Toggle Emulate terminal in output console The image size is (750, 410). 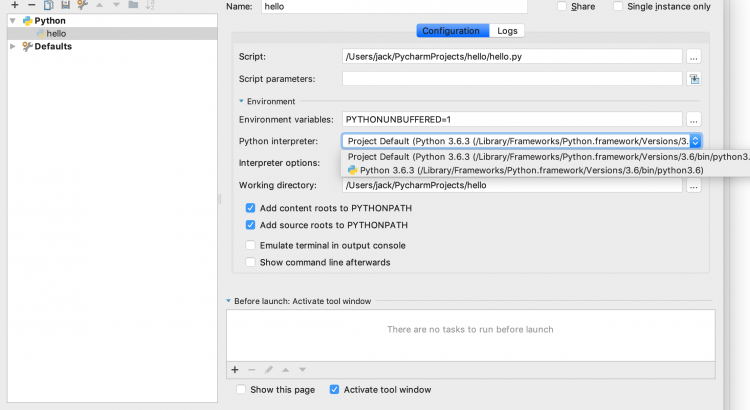pyautogui.click(x=251, y=245)
